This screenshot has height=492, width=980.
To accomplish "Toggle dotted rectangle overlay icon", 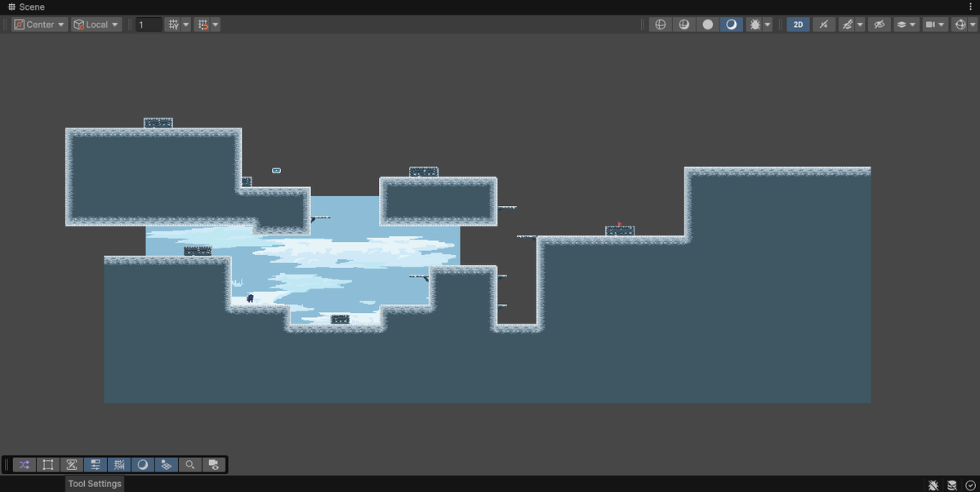I will (48, 464).
